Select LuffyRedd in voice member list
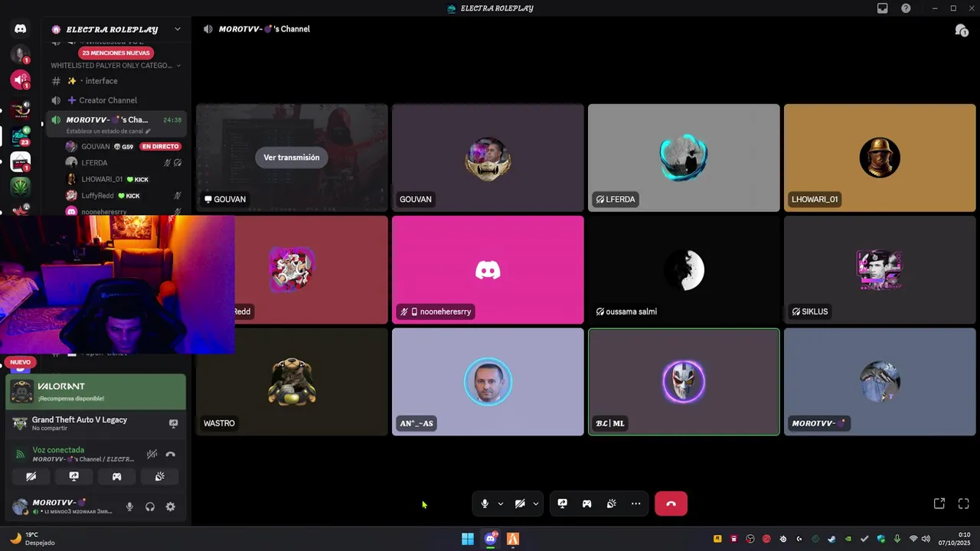980x551 pixels. click(122, 196)
